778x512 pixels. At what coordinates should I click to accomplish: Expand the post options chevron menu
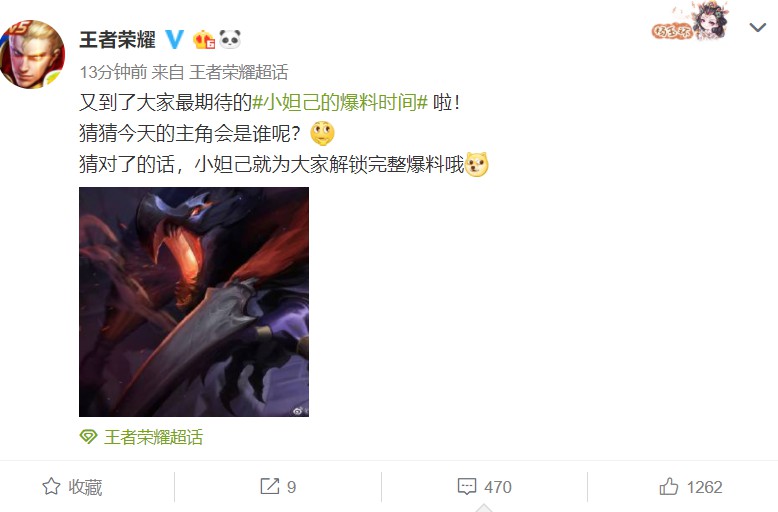757,27
